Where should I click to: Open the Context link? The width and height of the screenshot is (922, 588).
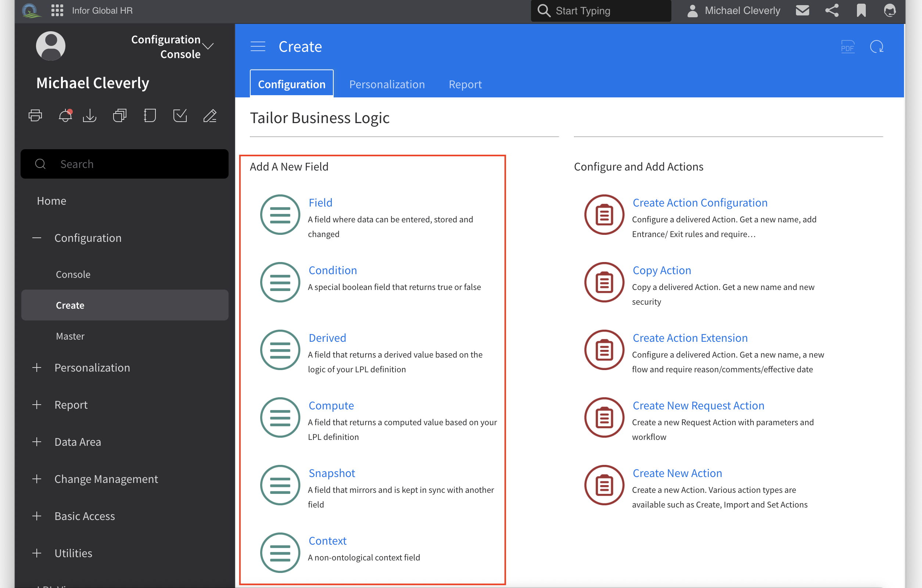point(327,541)
